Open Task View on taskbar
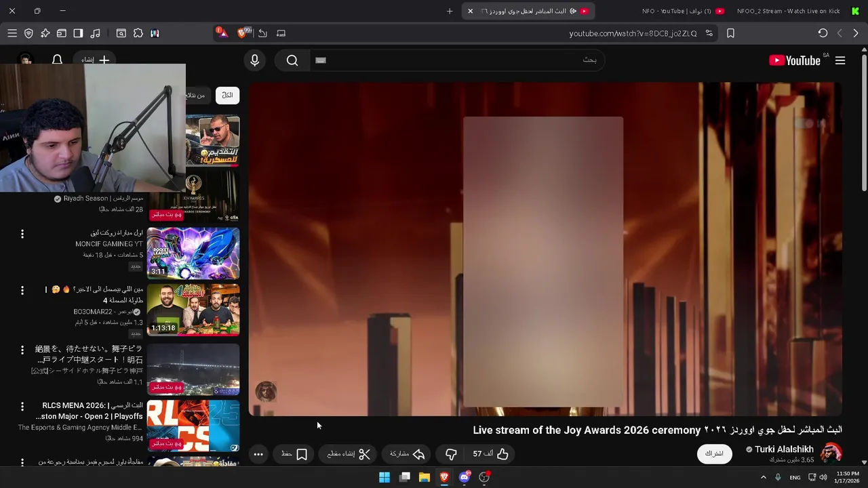 tap(405, 477)
